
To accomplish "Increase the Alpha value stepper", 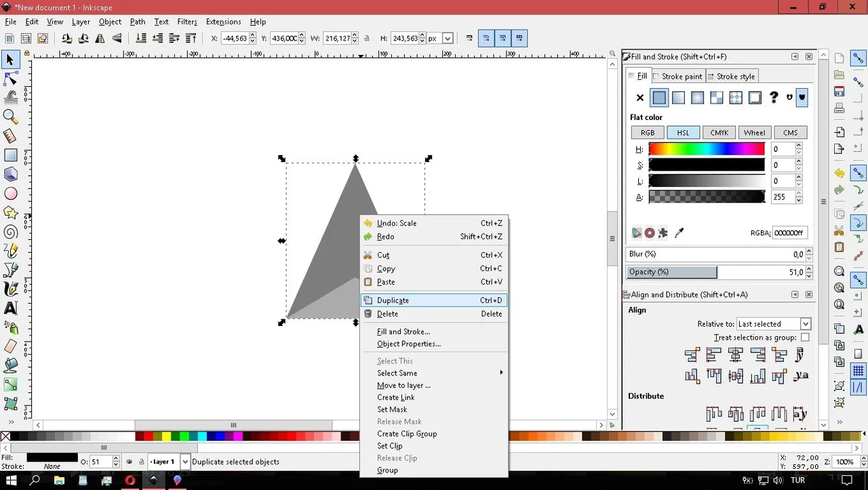I will click(x=799, y=194).
